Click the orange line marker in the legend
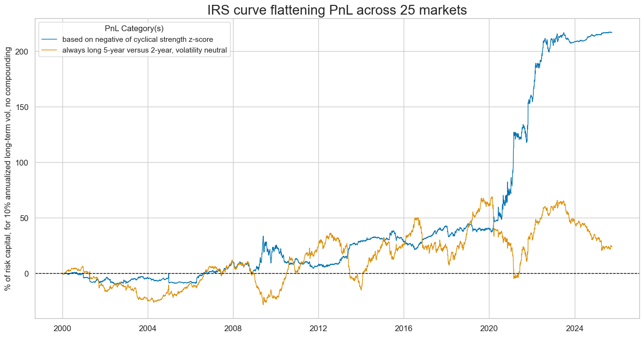The height and width of the screenshot is (337, 644). [49, 50]
